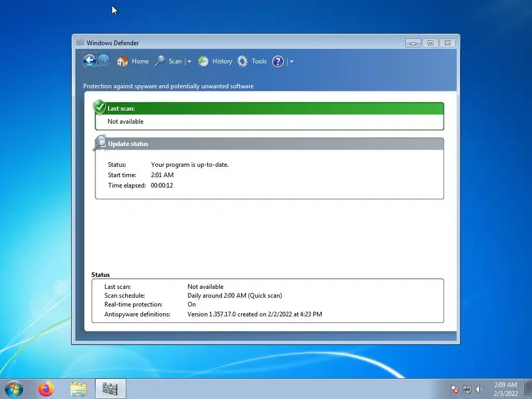Open the volume speaker tray icon
Image resolution: width=532 pixels, height=399 pixels.
pyautogui.click(x=480, y=389)
